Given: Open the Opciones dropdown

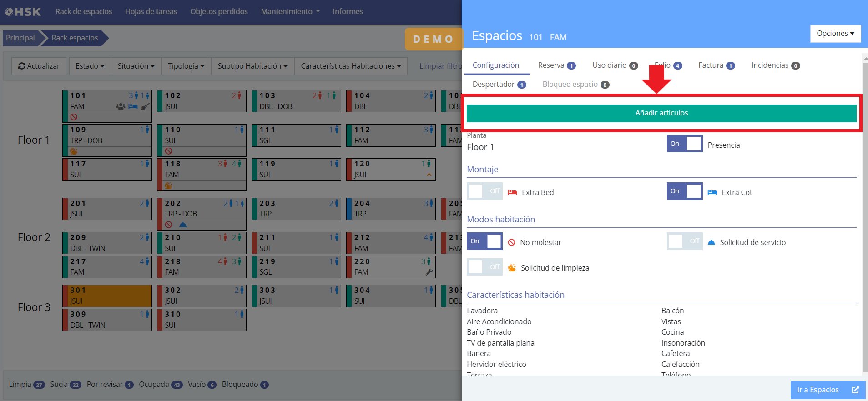Looking at the screenshot, I should point(835,34).
